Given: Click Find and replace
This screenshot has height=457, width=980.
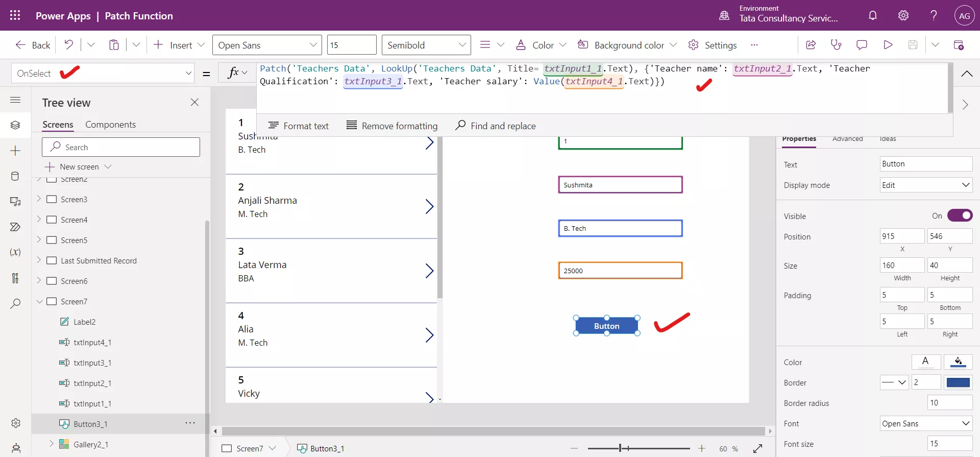Looking at the screenshot, I should 496,126.
